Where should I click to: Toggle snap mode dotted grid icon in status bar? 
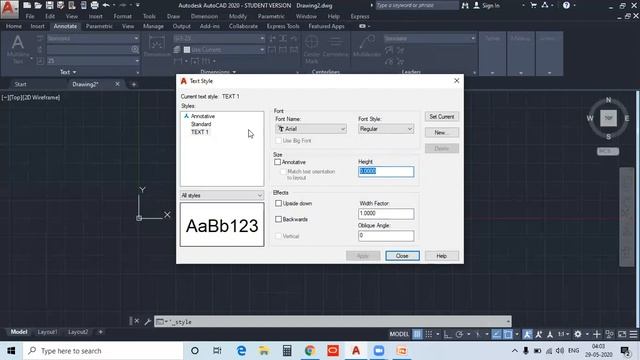tap(429, 334)
